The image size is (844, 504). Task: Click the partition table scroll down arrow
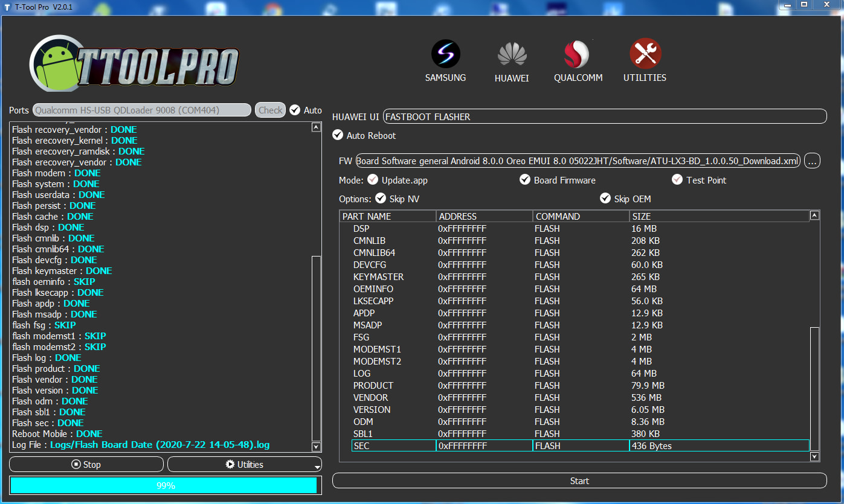[814, 457]
